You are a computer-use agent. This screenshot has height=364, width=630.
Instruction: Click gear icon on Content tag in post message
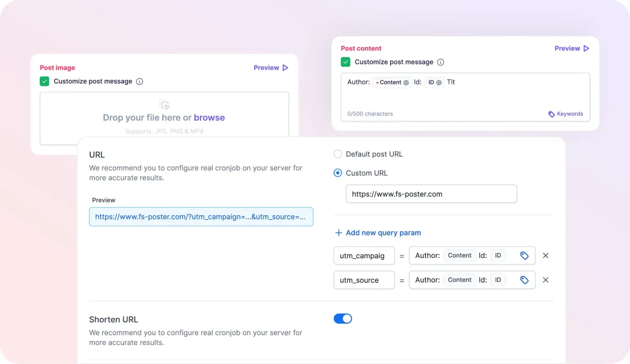pos(406,82)
